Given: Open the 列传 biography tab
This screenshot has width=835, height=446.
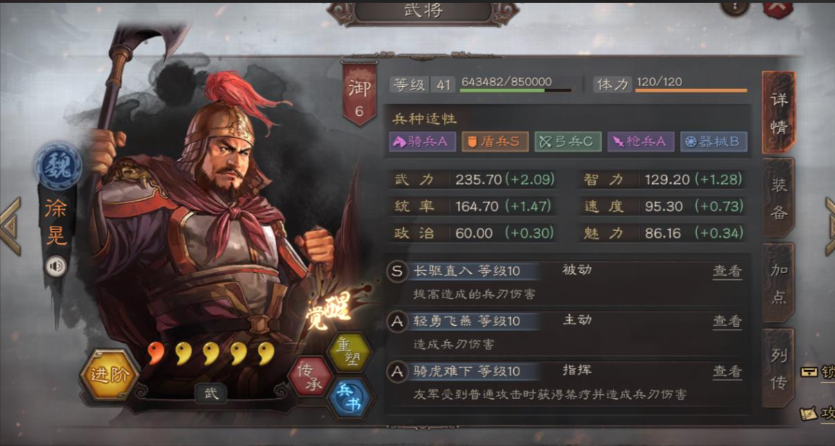Looking at the screenshot, I should pyautogui.click(x=779, y=368).
